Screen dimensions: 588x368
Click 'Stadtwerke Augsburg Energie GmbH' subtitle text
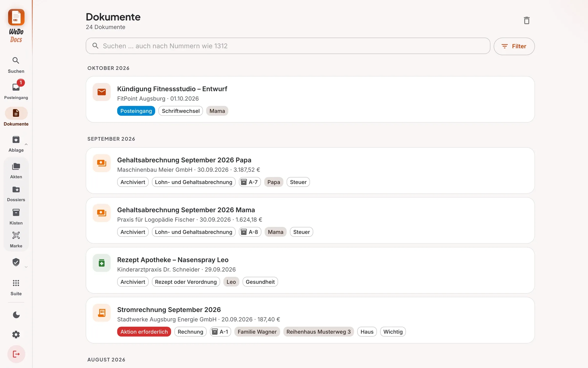click(x=167, y=319)
